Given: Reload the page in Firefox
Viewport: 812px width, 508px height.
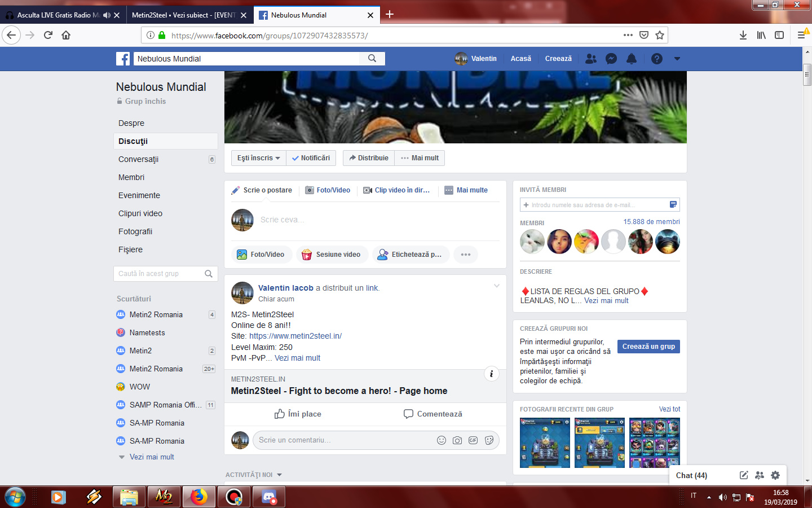Looking at the screenshot, I should point(48,35).
